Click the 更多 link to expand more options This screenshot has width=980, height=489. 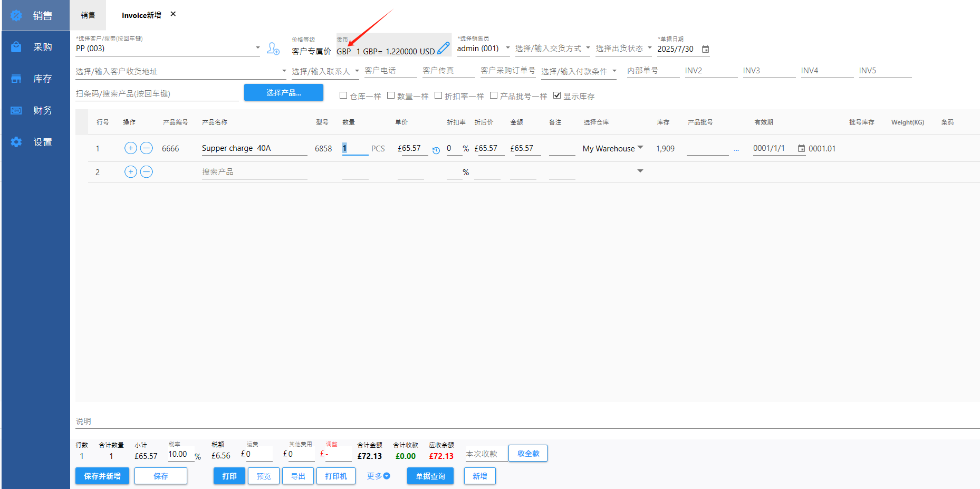[x=378, y=476]
